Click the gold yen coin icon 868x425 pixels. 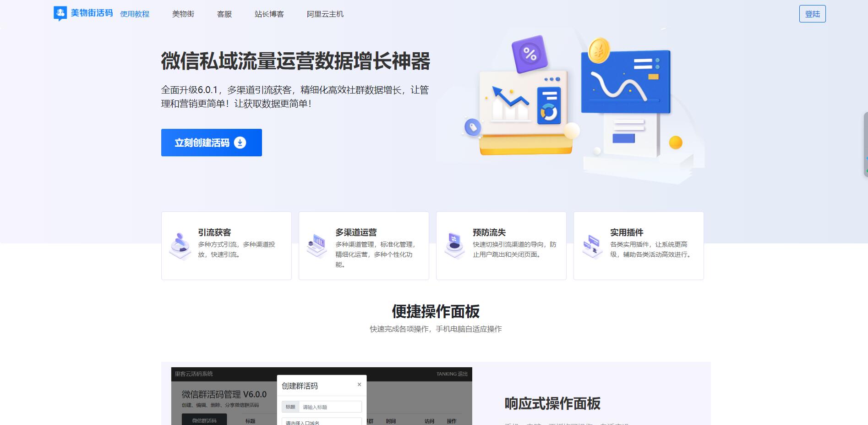tap(599, 50)
